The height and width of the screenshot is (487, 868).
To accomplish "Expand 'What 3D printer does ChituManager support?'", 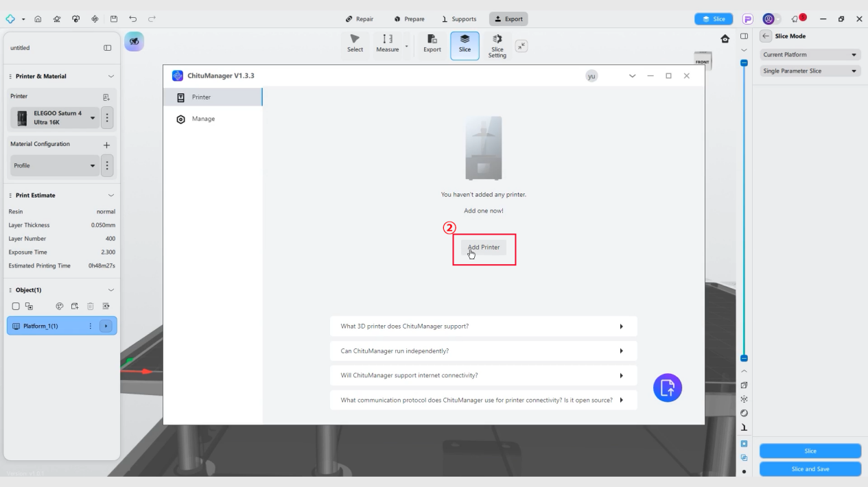I will [484, 326].
